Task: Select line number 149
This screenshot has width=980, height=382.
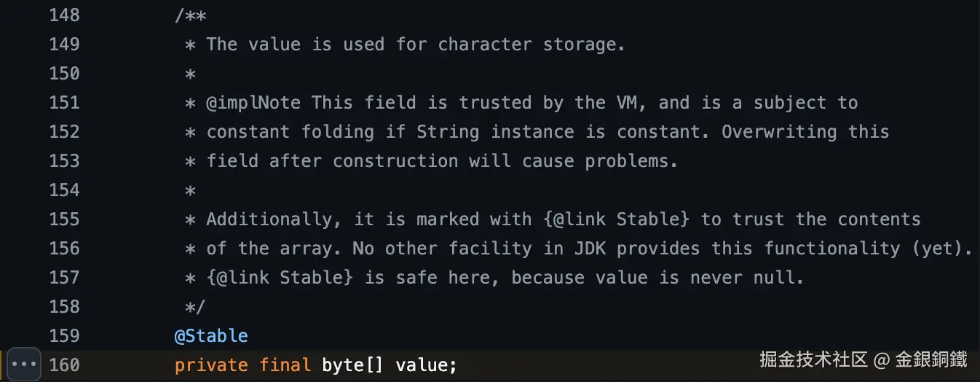Action: click(64, 44)
